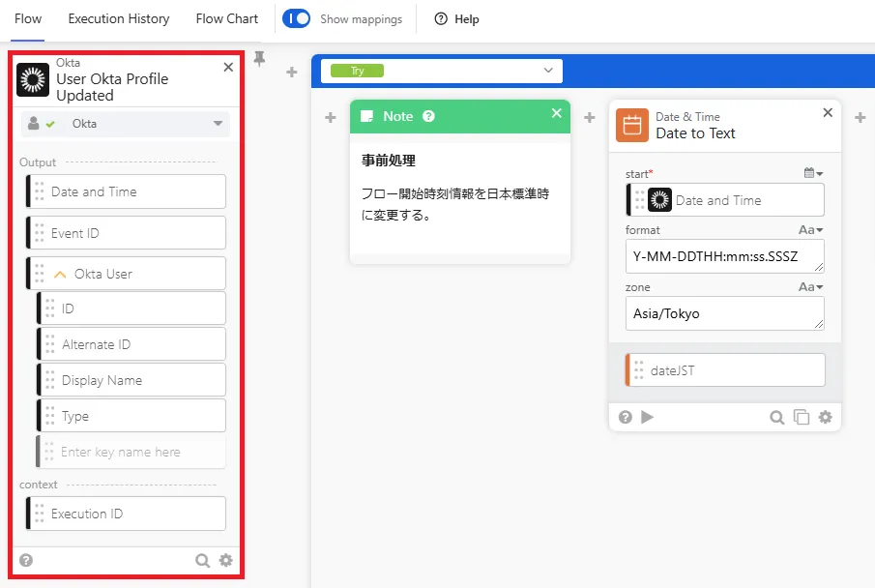The image size is (875, 588).
Task: Open help for Date to Text card
Action: [x=626, y=417]
